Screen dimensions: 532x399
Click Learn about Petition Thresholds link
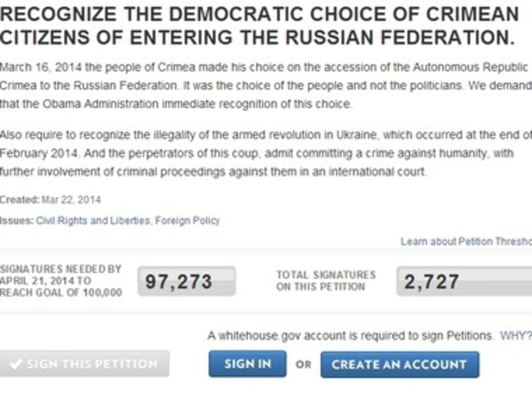(x=466, y=241)
